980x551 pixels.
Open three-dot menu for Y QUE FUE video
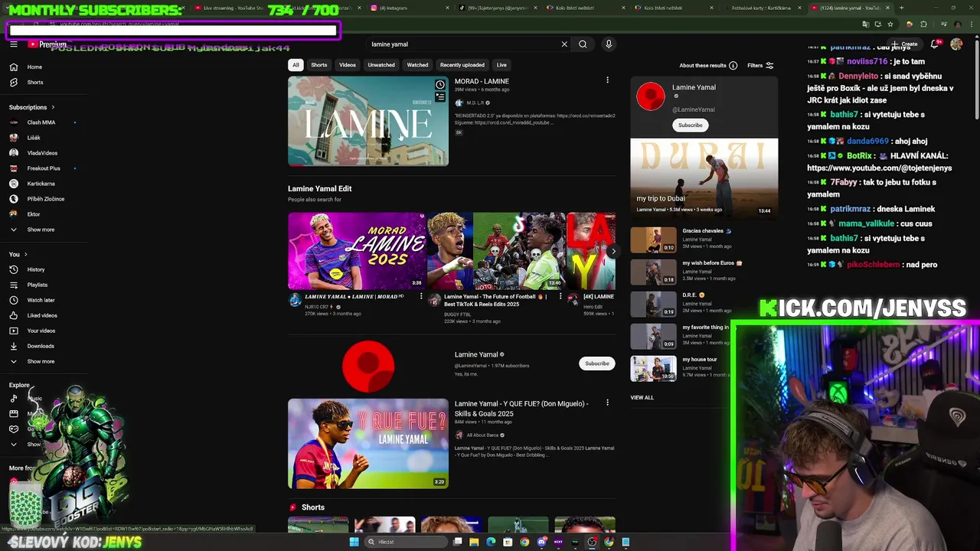607,403
